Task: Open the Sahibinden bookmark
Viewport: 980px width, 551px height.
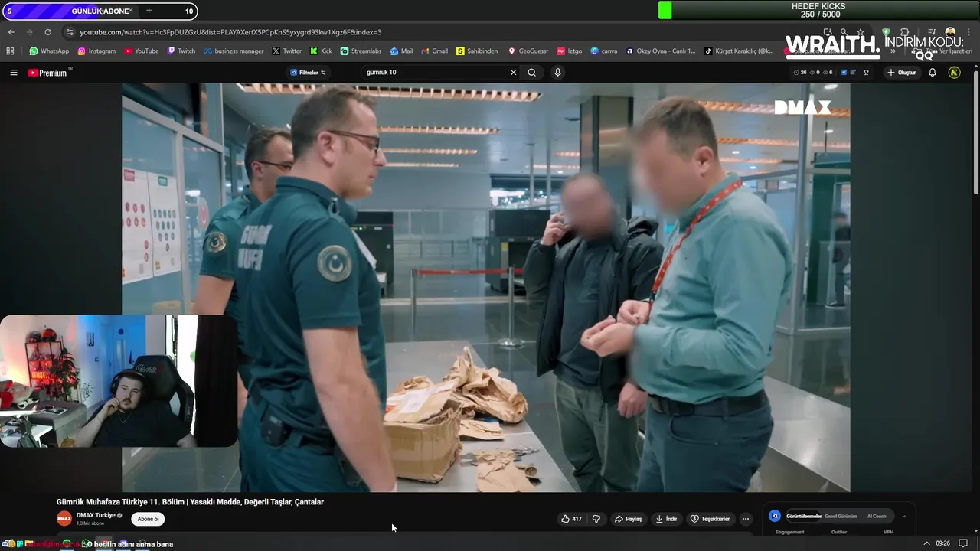Action: (x=476, y=51)
